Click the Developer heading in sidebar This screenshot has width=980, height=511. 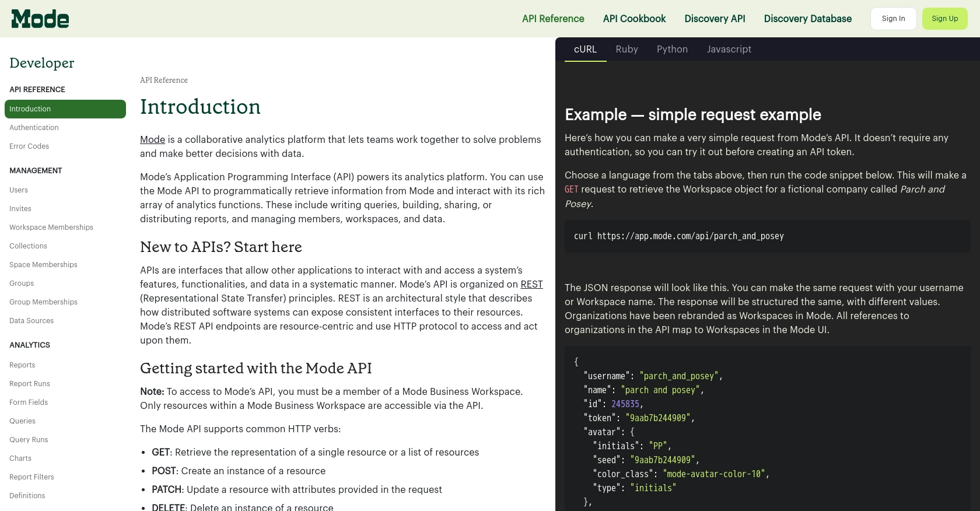pos(42,63)
